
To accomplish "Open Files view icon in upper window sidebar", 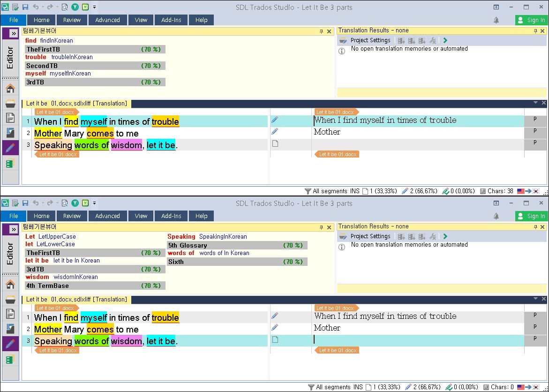I will (10, 119).
